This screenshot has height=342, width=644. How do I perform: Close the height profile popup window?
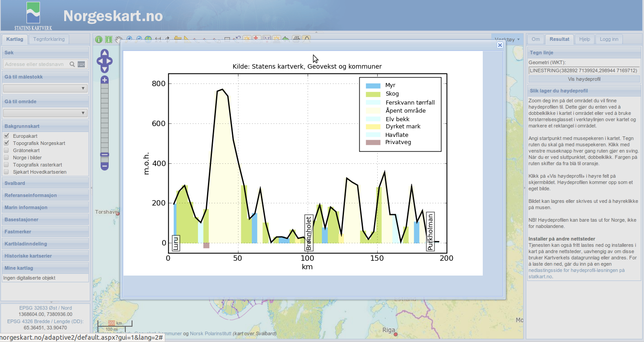click(500, 45)
